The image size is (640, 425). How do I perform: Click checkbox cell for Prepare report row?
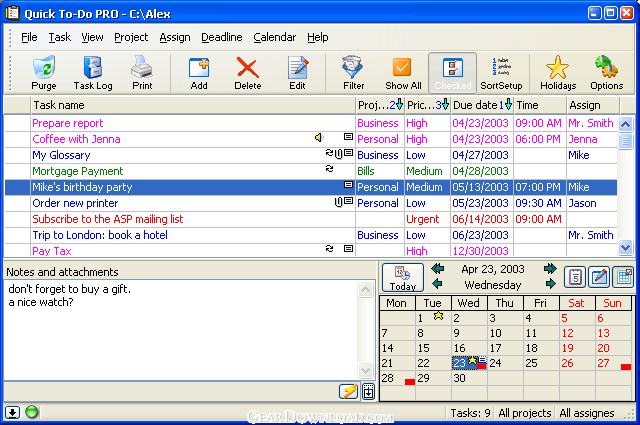[18, 123]
